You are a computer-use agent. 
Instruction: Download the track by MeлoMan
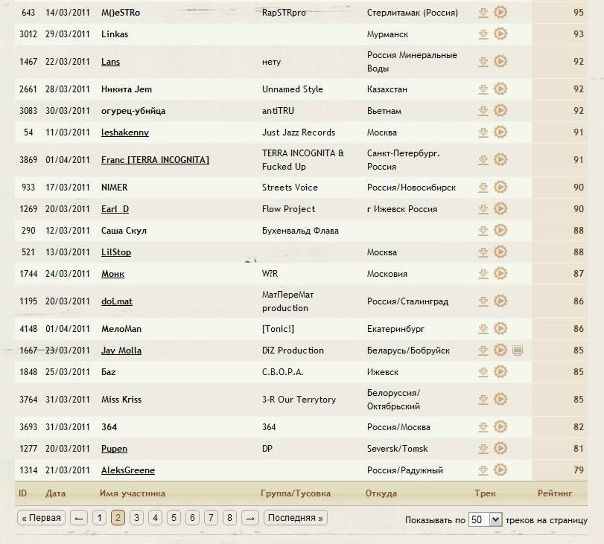pyautogui.click(x=483, y=328)
